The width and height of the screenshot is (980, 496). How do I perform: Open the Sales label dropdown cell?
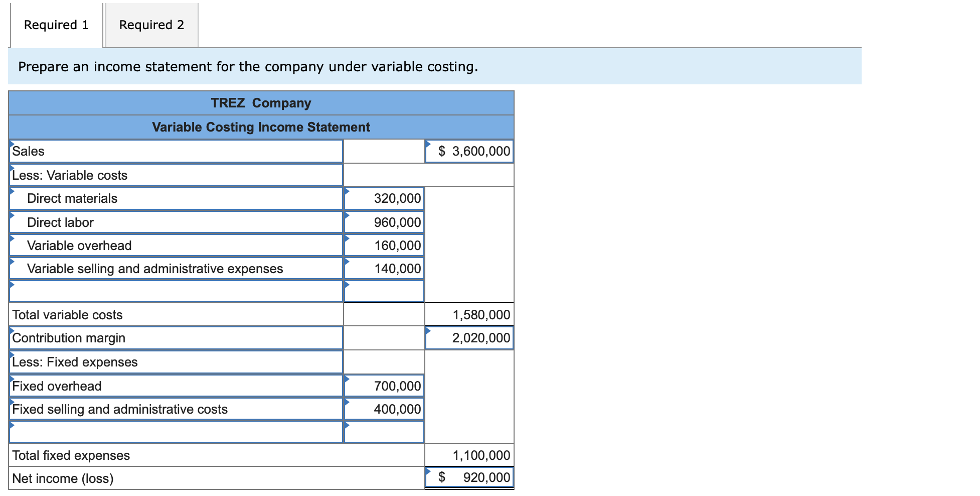tap(176, 151)
